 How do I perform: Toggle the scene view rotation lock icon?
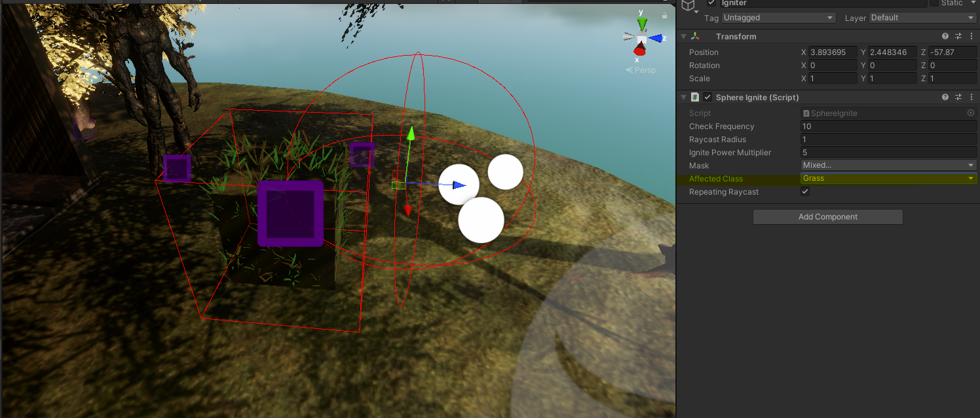click(665, 15)
